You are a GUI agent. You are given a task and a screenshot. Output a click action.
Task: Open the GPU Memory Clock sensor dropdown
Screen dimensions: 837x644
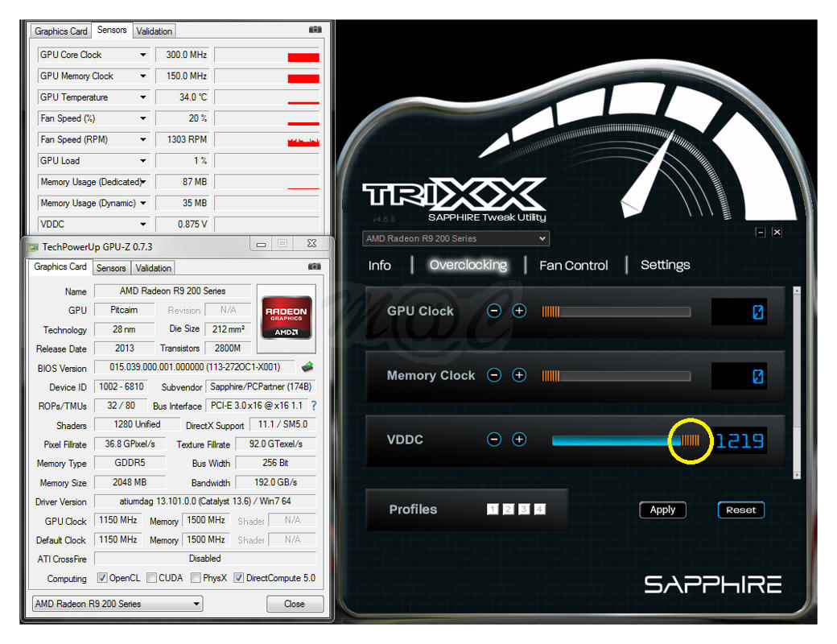pyautogui.click(x=143, y=76)
